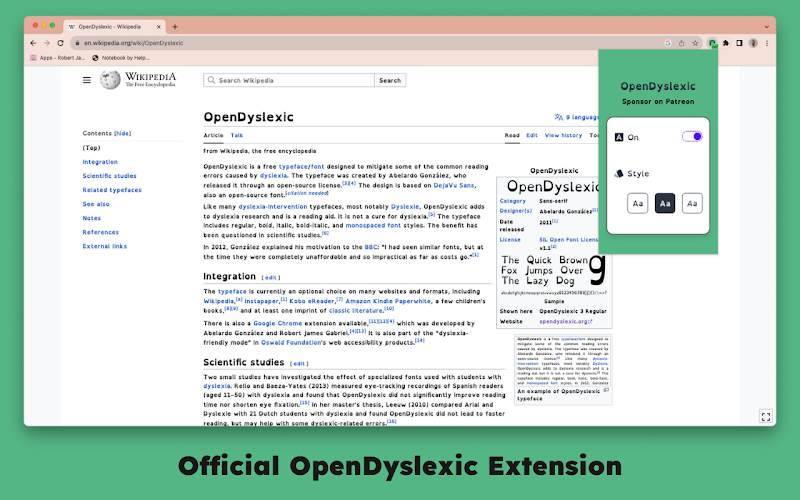This screenshot has height=500, width=800.
Task: Toggle the browser side panel icon
Action: click(739, 43)
